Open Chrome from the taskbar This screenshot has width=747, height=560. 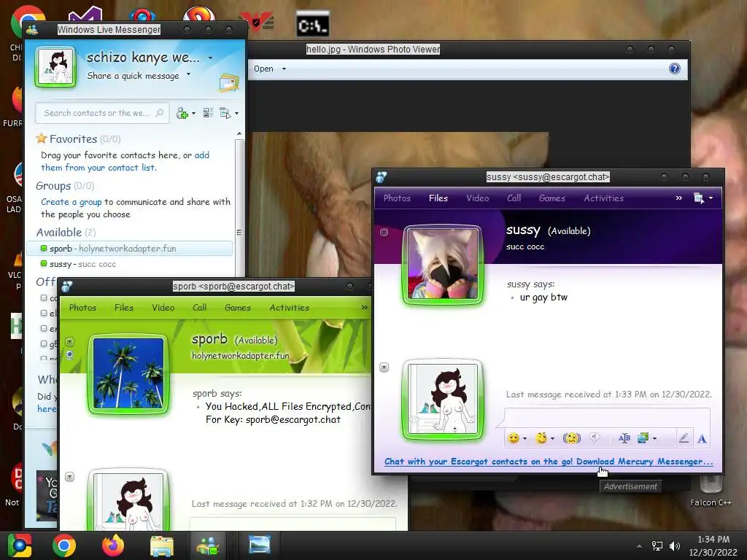[x=64, y=545]
